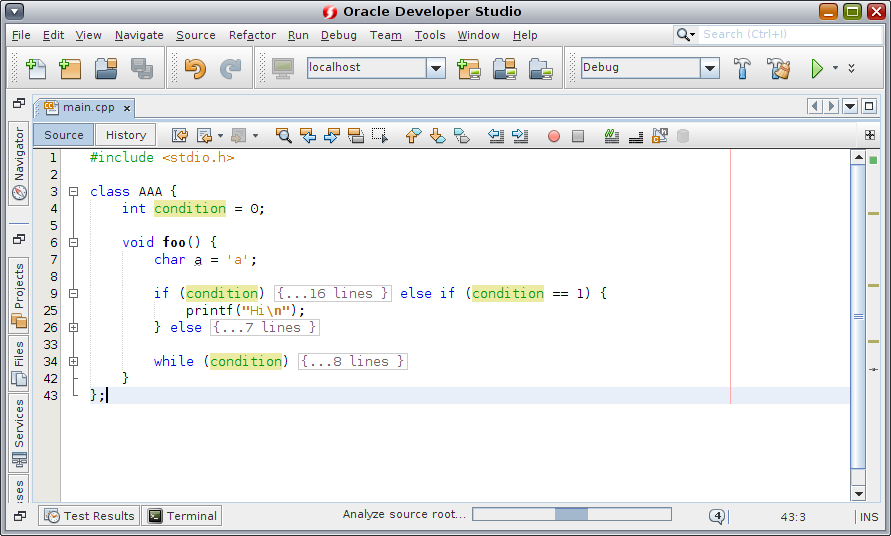Viewport: 891px width, 536px height.
Task: Click the Clean and Build icon
Action: point(778,68)
